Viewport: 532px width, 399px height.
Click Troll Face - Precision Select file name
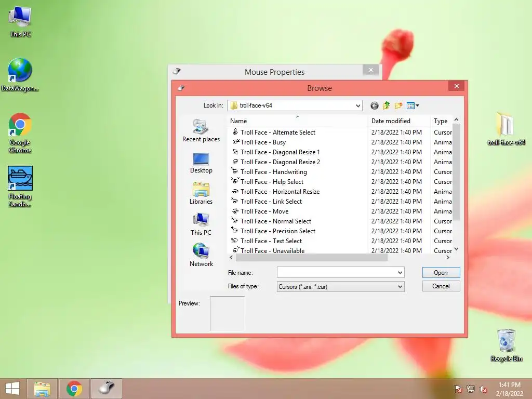click(278, 231)
